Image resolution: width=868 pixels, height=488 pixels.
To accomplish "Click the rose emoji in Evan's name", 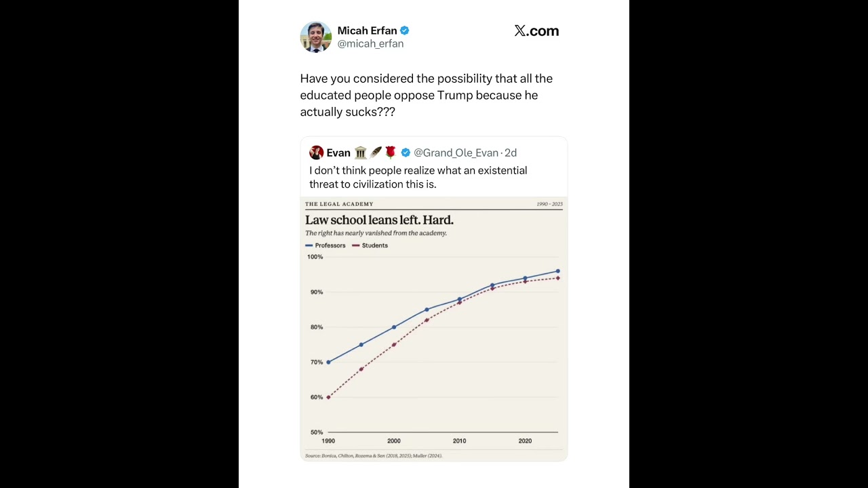I will (x=390, y=152).
